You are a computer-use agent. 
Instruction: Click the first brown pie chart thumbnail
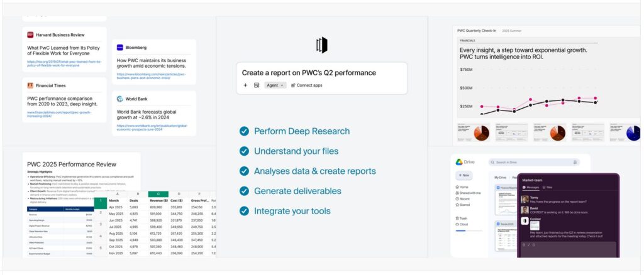(x=481, y=132)
